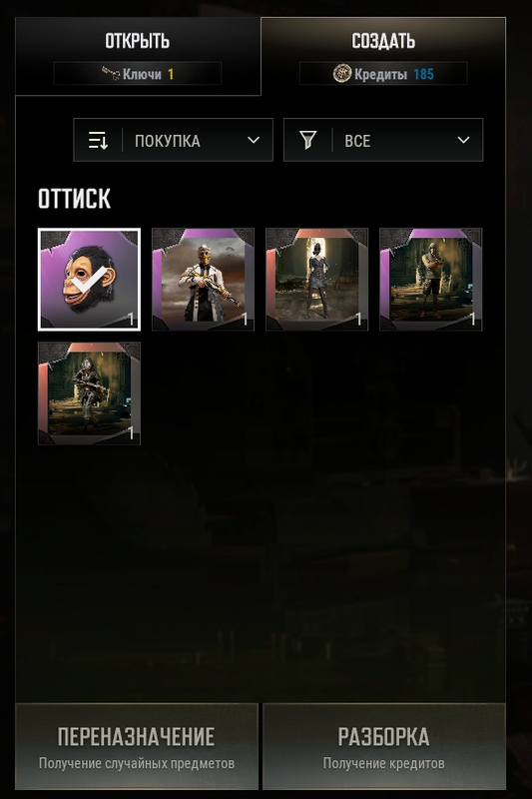Screen dimensions: 532x799
Task: Click the Ключи 1 counter field
Action: point(138,74)
